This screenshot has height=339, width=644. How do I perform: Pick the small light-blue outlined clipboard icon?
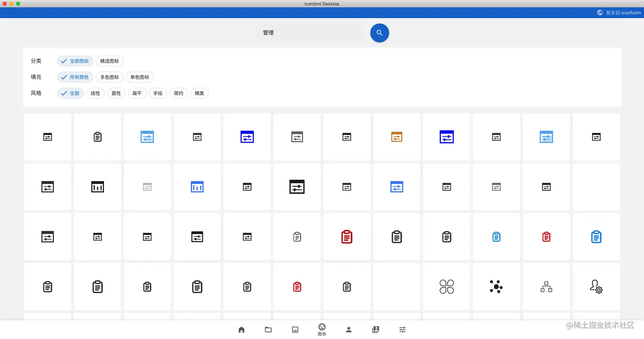(x=496, y=236)
